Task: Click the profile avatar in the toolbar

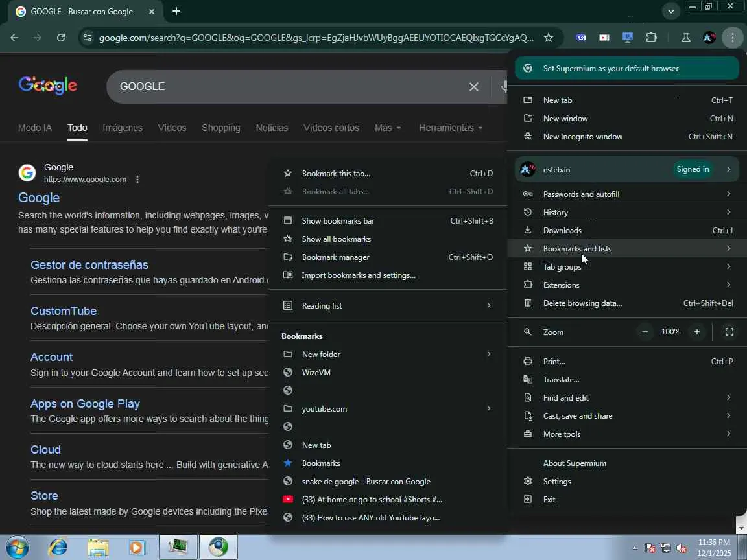Action: [709, 38]
